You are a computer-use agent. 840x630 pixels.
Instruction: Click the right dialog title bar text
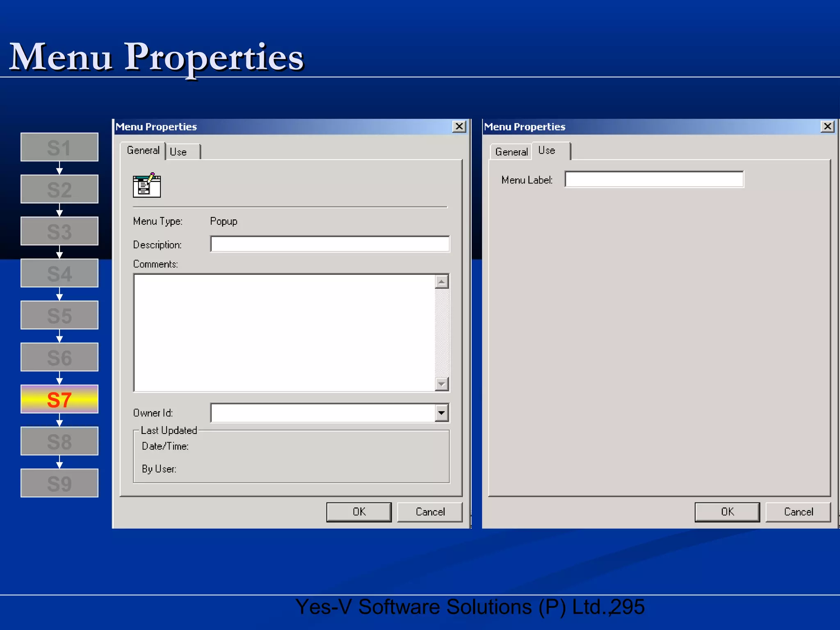point(525,127)
